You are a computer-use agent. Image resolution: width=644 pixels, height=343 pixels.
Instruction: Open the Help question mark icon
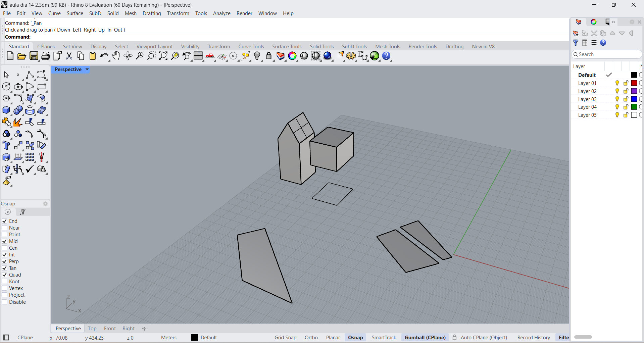pos(386,56)
